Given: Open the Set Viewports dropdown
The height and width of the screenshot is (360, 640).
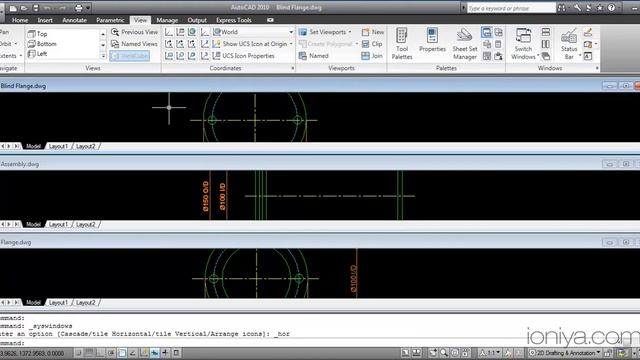Looking at the screenshot, I should click(325, 32).
